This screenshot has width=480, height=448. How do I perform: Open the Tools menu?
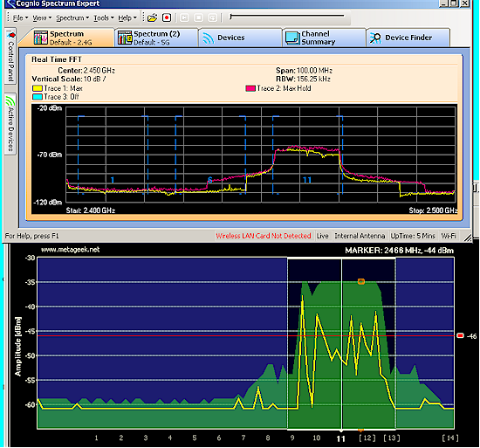(x=104, y=18)
